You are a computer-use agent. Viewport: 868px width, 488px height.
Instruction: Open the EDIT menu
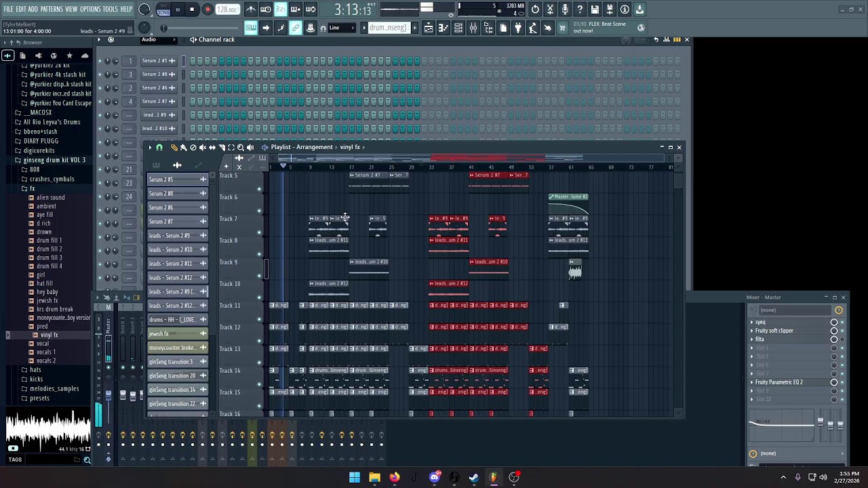(x=21, y=9)
